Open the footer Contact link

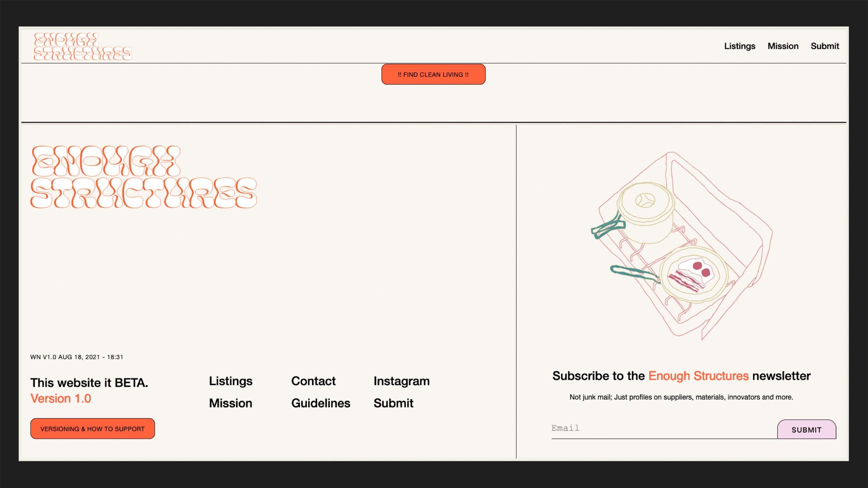click(x=313, y=381)
